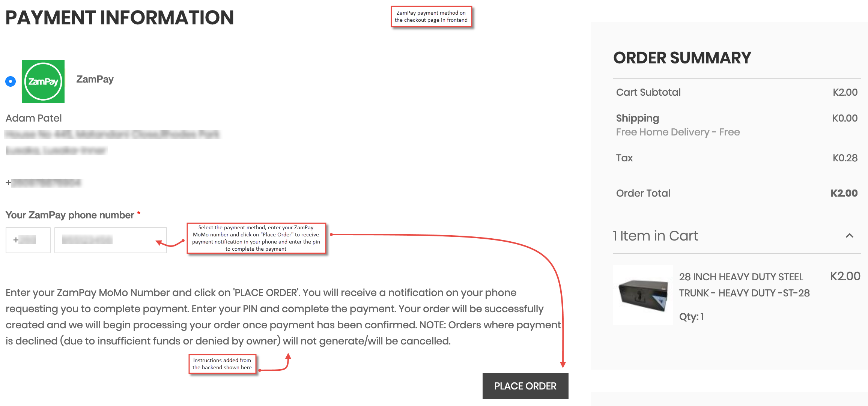Click the Qty: 1 label

[x=691, y=316]
